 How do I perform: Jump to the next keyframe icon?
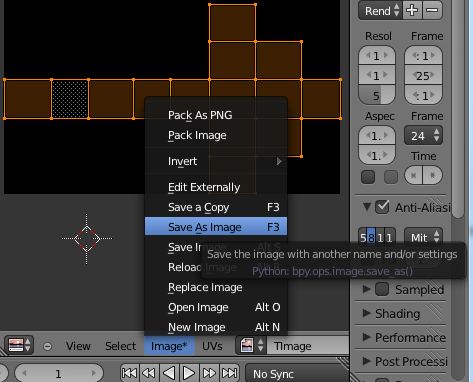tap(209, 373)
